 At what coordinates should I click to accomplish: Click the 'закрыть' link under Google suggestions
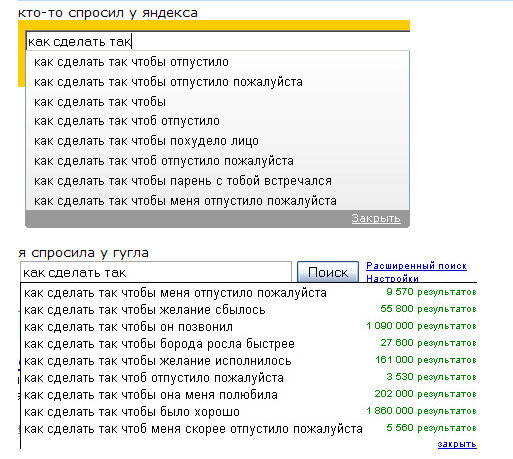pos(457,444)
